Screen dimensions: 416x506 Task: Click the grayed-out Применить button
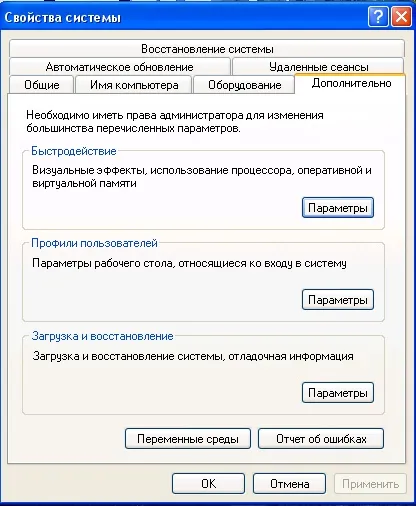pos(370,484)
